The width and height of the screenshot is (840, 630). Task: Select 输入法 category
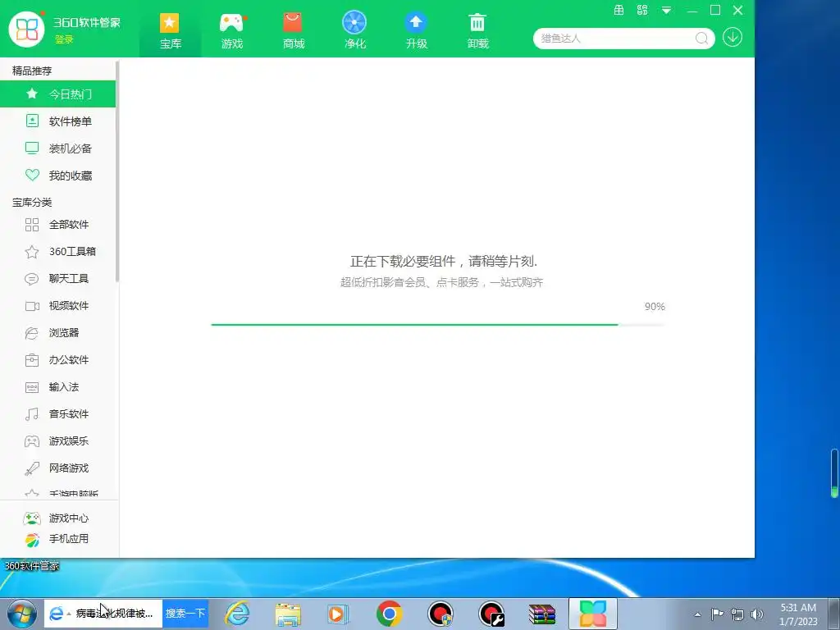tap(58, 387)
